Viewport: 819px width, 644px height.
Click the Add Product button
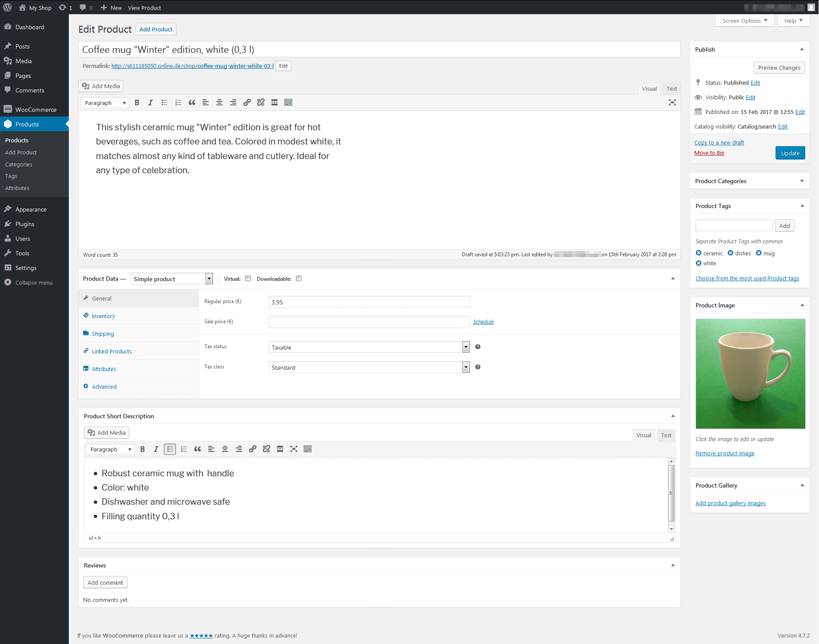pos(156,29)
